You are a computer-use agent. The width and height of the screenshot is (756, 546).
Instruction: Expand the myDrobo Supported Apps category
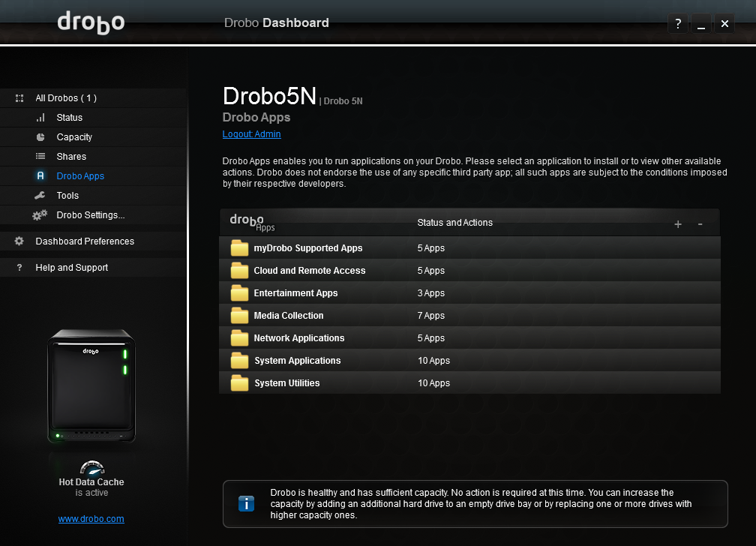[469, 248]
